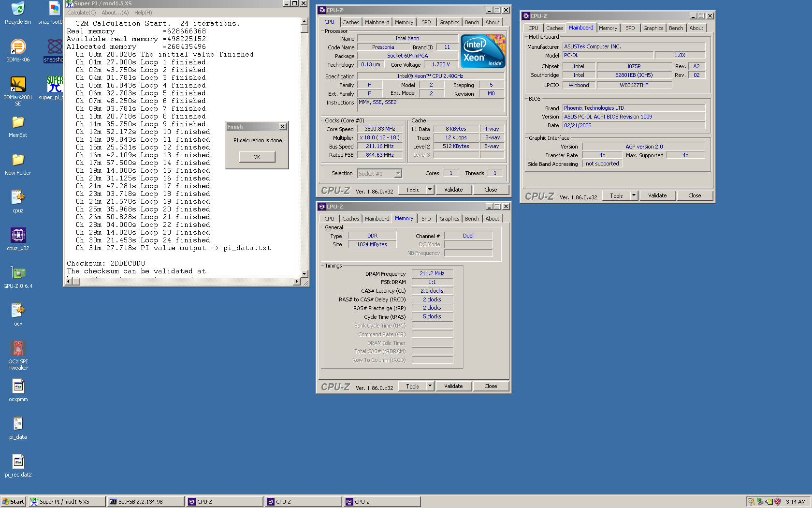Screen dimensions: 812x508
Task: Click Validate in the Mainboard window
Action: tap(657, 196)
